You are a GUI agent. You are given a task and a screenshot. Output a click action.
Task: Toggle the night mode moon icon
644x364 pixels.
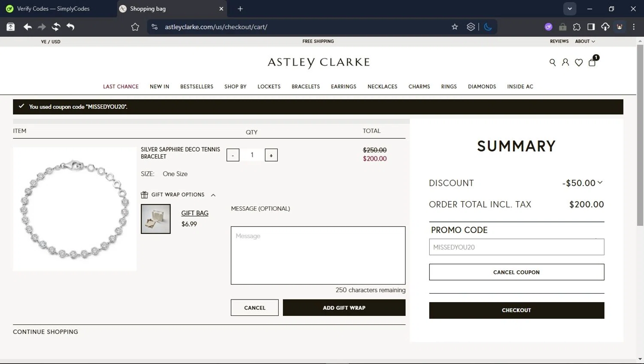pos(488,27)
